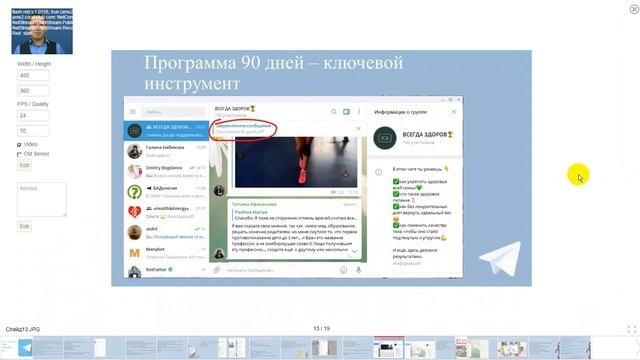Click the Edit button below Access box

[24, 227]
